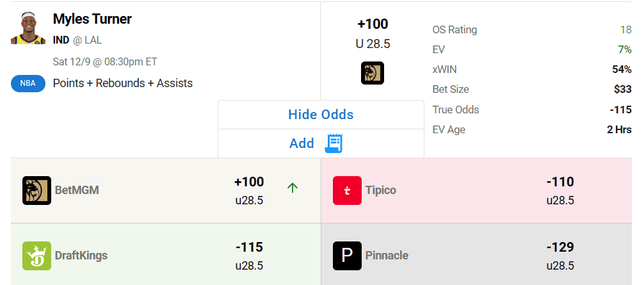Click the black Pinnacle P logo
Image resolution: width=644 pixels, height=285 pixels.
coord(347,256)
